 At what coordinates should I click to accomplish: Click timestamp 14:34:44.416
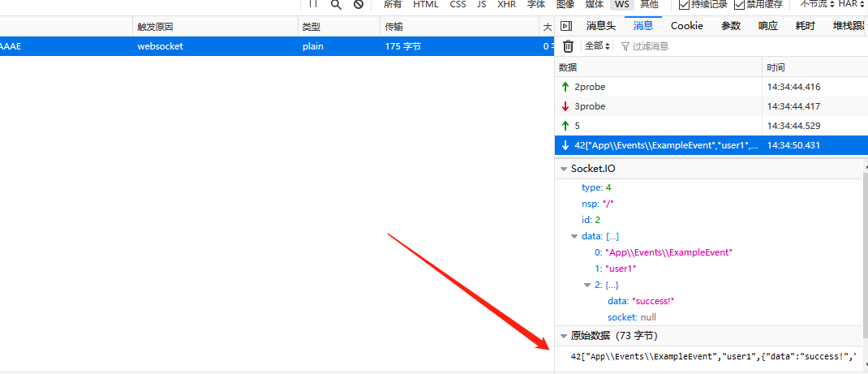coord(793,87)
